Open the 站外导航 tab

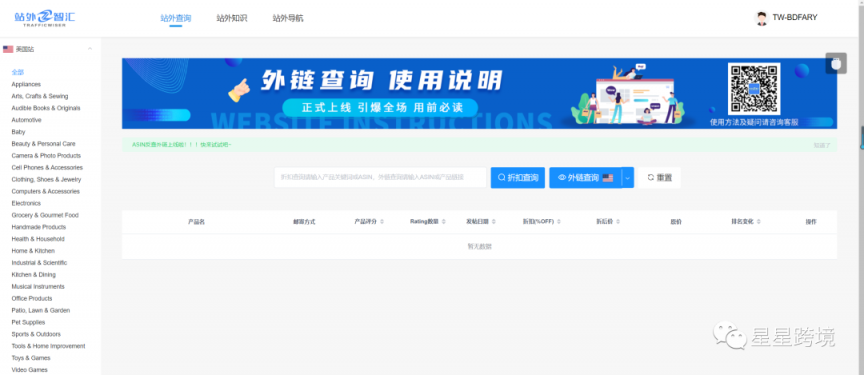[x=288, y=18]
